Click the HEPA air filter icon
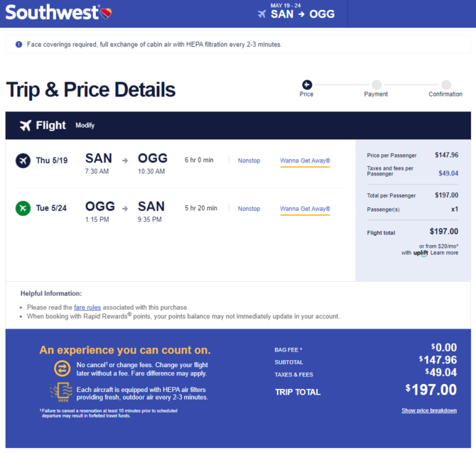Image resolution: width=476 pixels, height=453 pixels. (x=62, y=392)
